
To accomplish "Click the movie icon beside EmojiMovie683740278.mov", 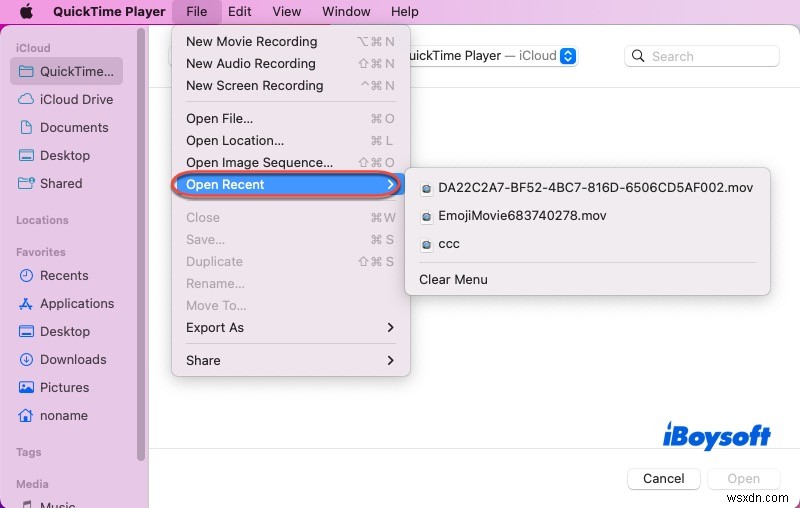I will tap(427, 217).
